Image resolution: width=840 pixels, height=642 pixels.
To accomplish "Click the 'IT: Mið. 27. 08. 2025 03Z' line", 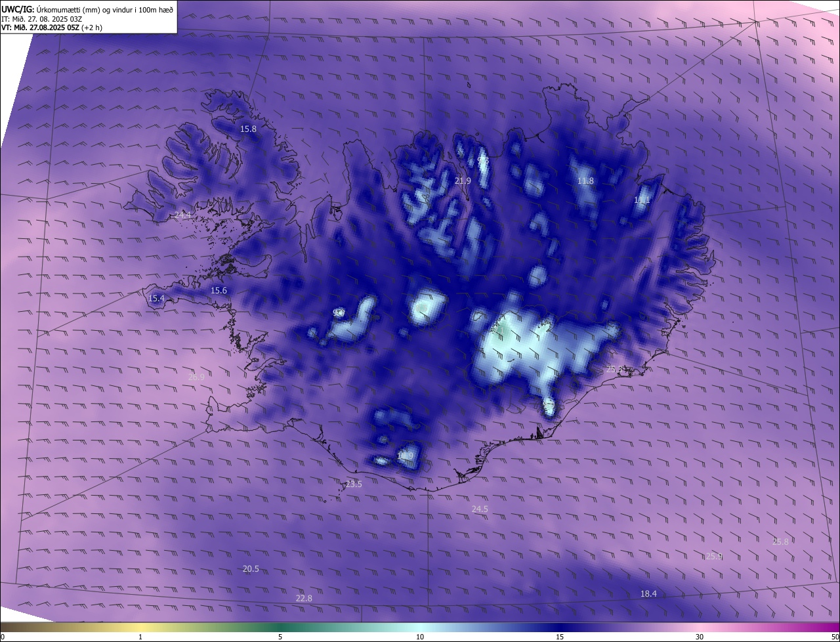I will [41, 18].
